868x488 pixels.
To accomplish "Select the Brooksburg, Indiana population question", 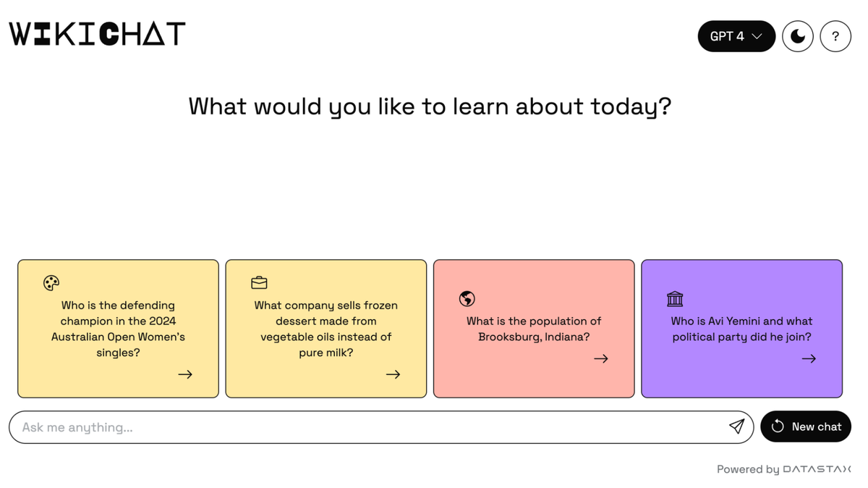I will [534, 329].
